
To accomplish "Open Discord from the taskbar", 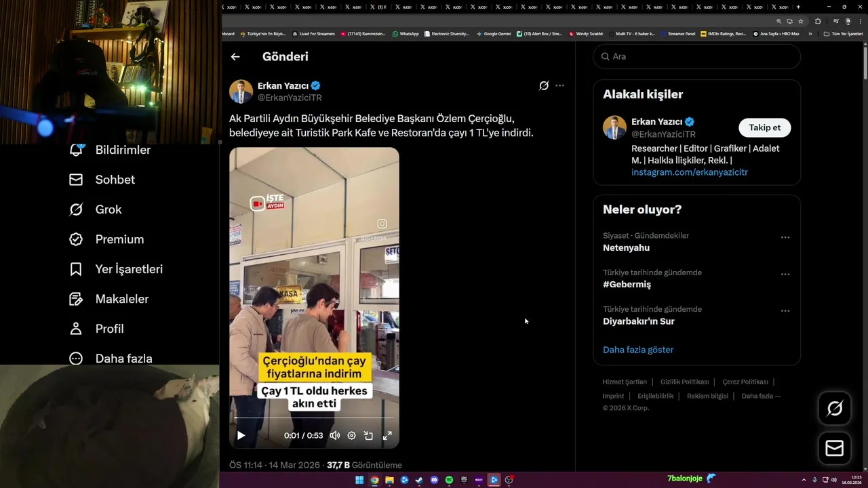I will pyautogui.click(x=434, y=480).
